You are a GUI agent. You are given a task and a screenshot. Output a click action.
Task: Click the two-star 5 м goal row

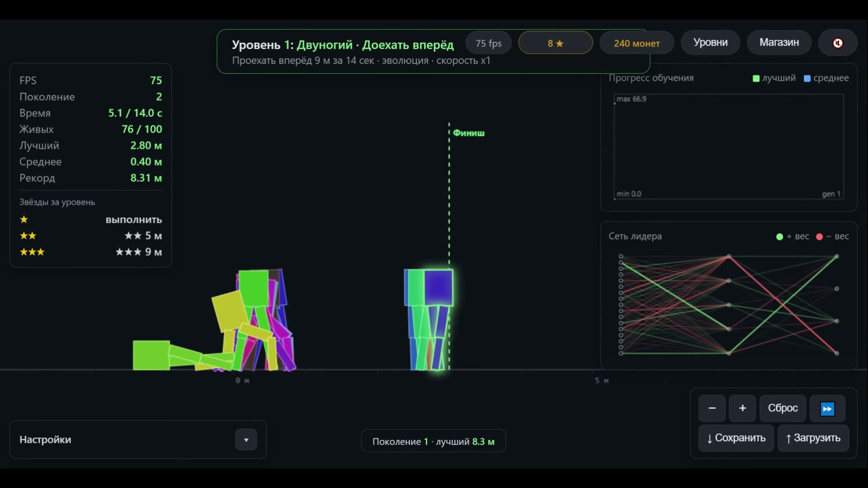pyautogui.click(x=90, y=236)
